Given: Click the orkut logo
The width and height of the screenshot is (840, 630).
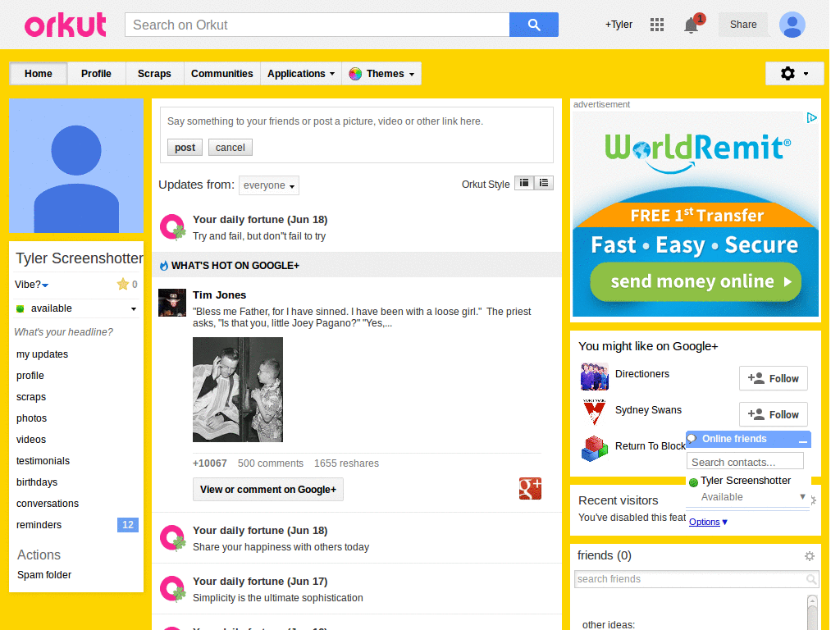Looking at the screenshot, I should point(66,25).
